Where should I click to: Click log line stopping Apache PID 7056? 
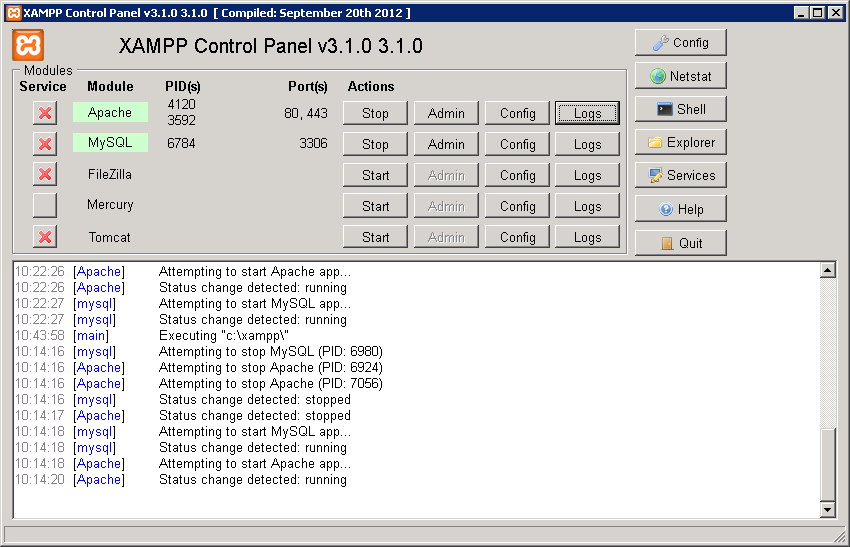(271, 383)
